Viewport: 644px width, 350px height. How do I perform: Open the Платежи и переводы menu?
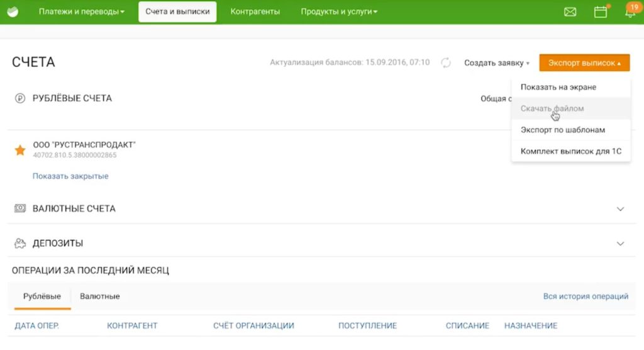(x=81, y=12)
